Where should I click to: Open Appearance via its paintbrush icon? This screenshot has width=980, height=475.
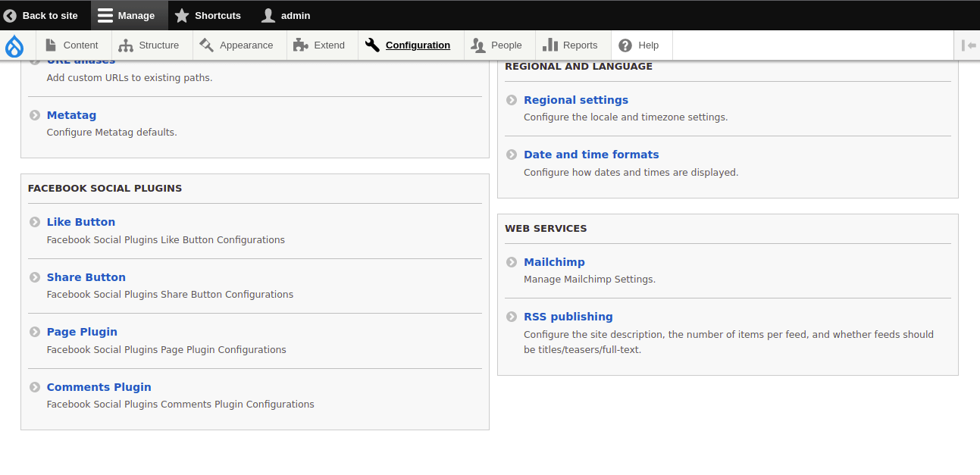tap(205, 45)
